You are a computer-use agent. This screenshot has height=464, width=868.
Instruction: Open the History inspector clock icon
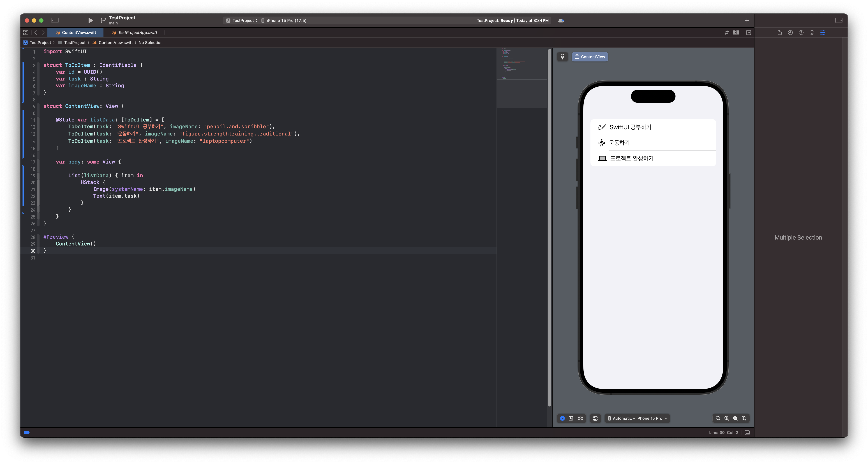pyautogui.click(x=790, y=33)
